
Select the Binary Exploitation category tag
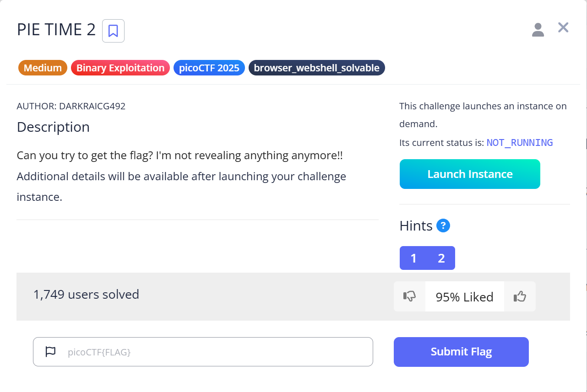(120, 68)
